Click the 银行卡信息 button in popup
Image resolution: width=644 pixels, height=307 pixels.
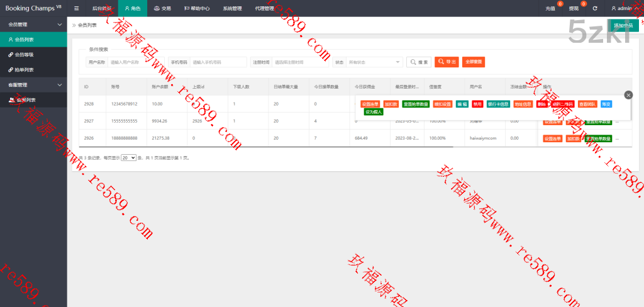[498, 104]
